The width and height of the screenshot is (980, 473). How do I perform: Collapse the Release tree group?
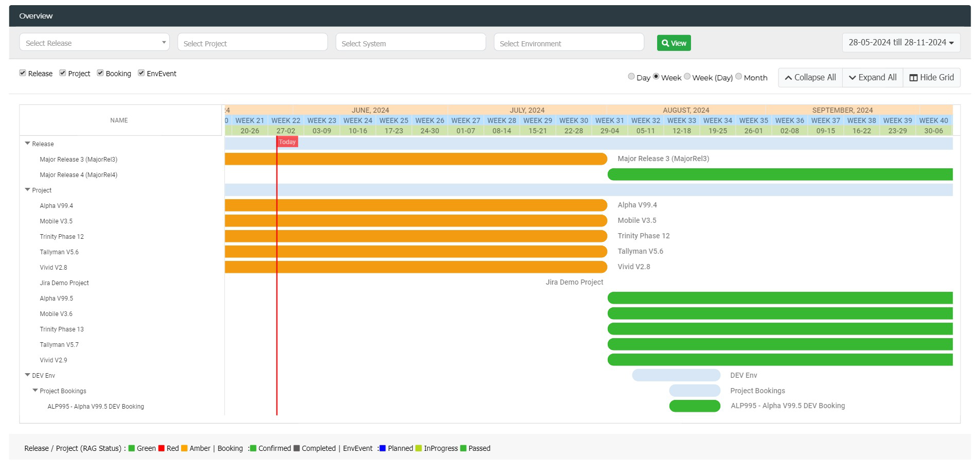[28, 144]
